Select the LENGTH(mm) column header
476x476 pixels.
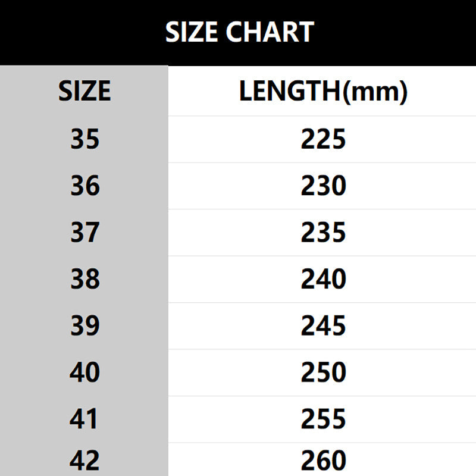pos(323,92)
